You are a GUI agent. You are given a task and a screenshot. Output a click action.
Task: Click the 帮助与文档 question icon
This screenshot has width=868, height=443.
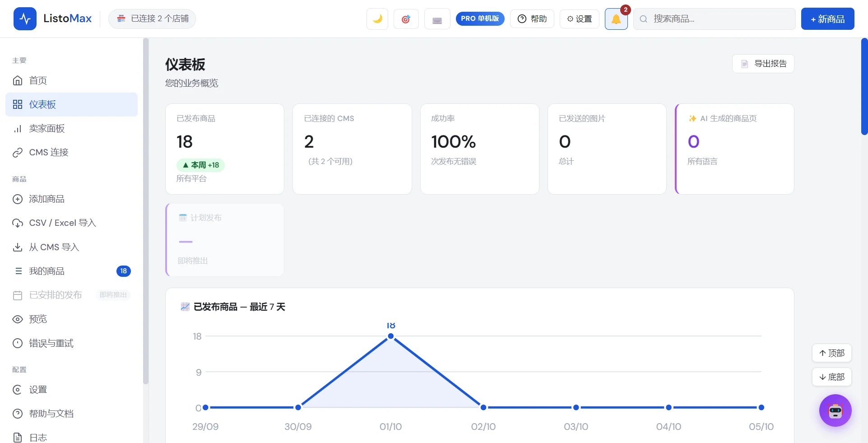18,414
